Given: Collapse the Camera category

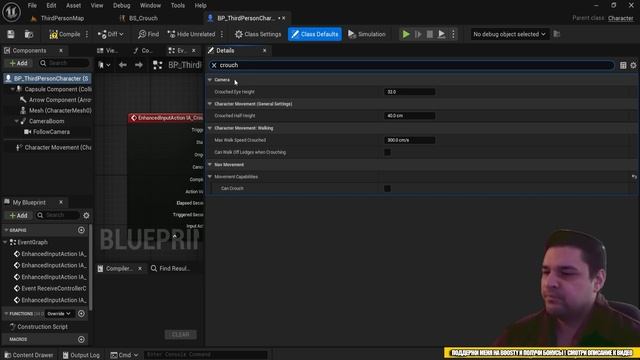Looking at the screenshot, I should (x=210, y=80).
